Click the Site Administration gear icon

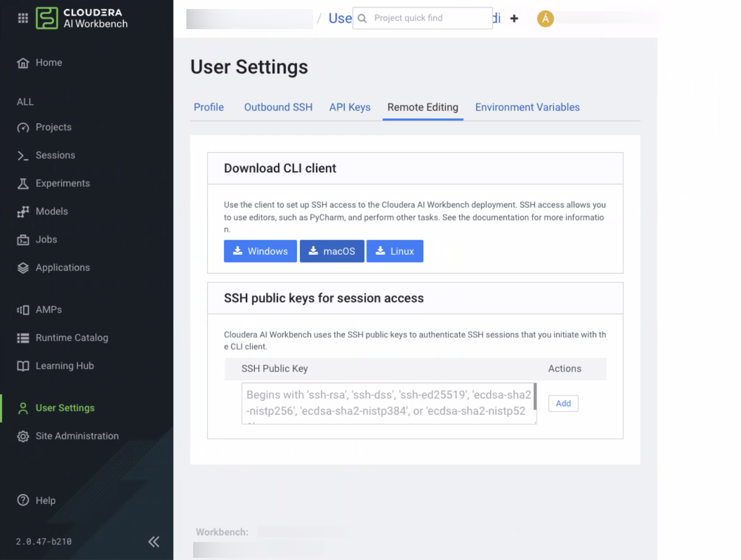click(x=23, y=436)
